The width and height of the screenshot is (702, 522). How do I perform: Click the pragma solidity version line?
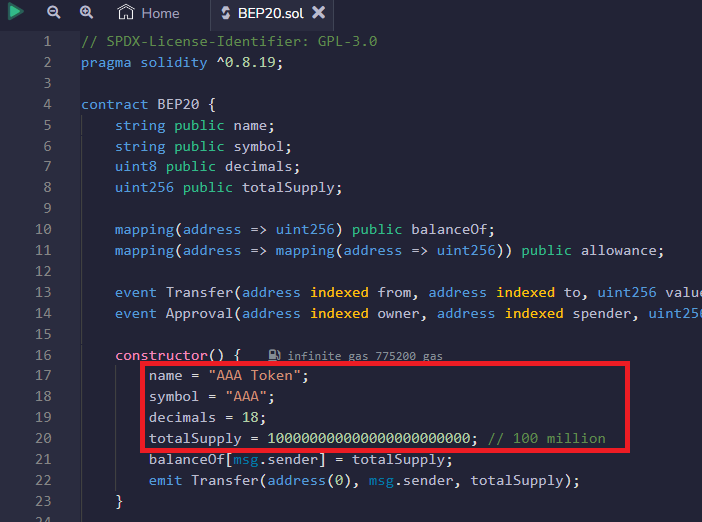pyautogui.click(x=182, y=62)
